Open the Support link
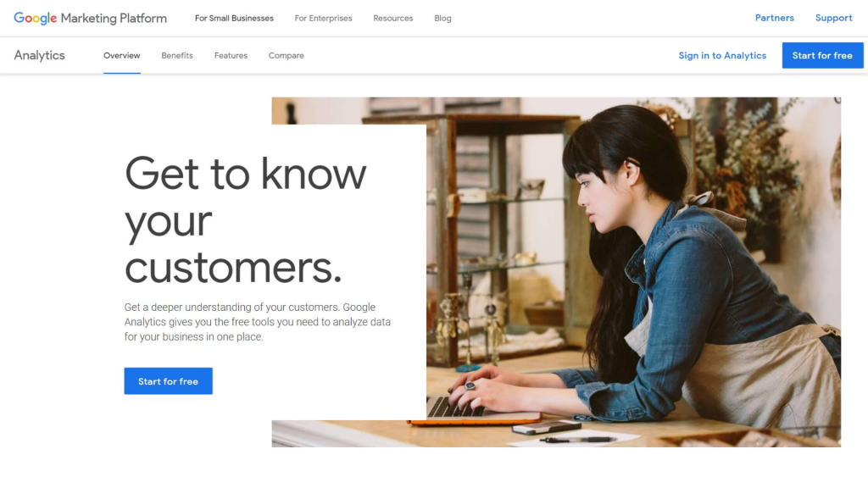 834,18
